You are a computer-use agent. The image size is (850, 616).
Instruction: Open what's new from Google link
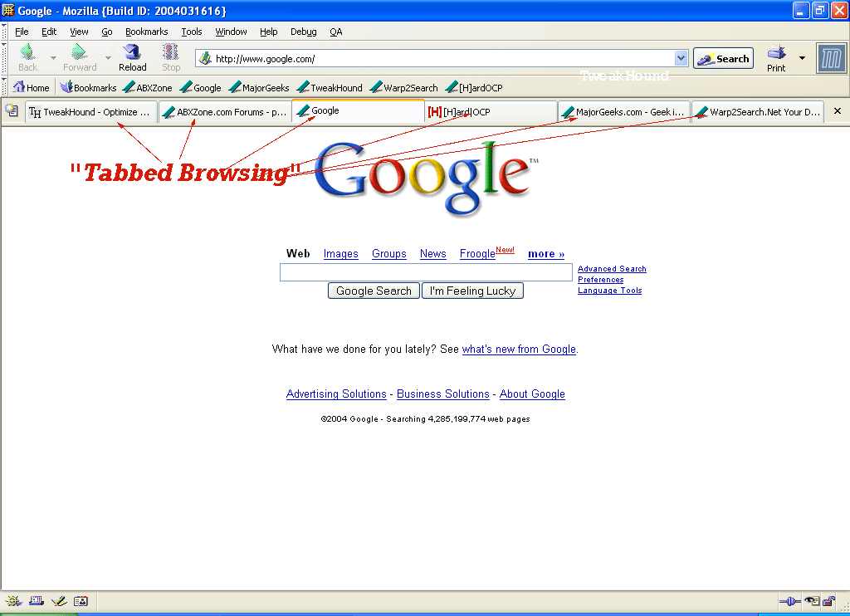click(x=519, y=350)
